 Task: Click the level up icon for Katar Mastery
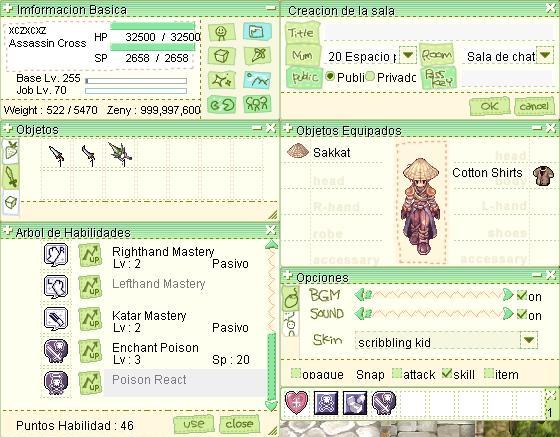click(x=90, y=318)
